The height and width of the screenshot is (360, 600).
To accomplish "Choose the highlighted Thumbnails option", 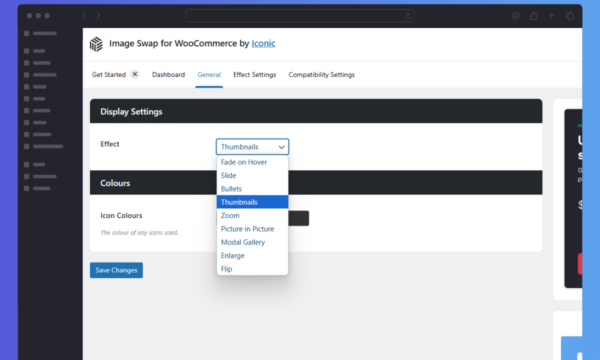I will click(252, 202).
